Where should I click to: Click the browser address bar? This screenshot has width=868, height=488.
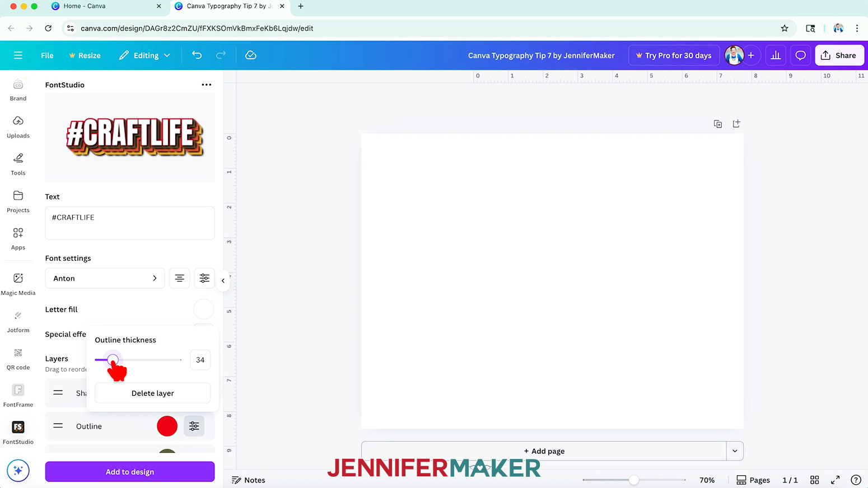420,28
